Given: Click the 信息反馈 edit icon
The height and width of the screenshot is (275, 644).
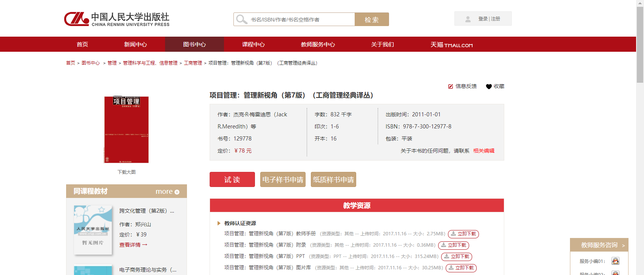Looking at the screenshot, I should point(451,87).
